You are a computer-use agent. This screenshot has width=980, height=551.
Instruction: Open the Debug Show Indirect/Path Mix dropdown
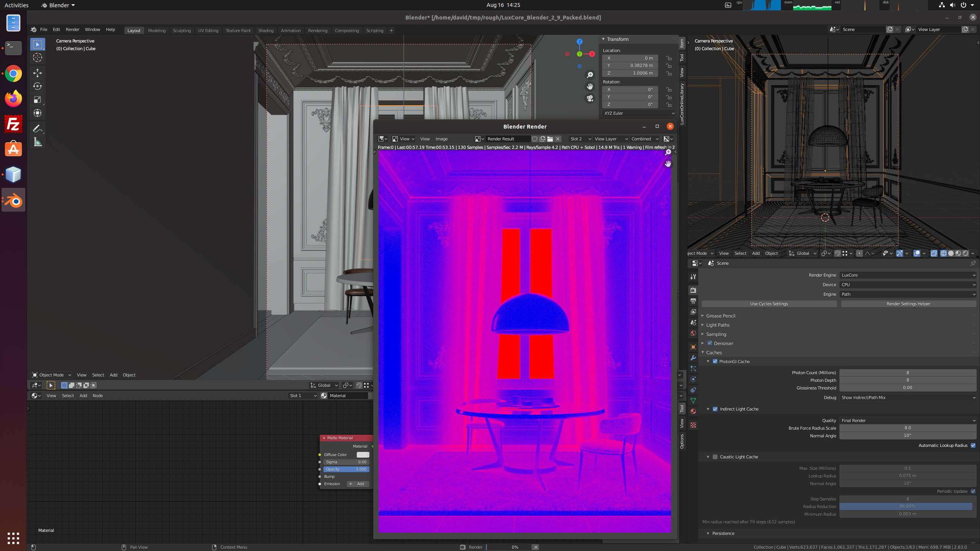click(907, 398)
